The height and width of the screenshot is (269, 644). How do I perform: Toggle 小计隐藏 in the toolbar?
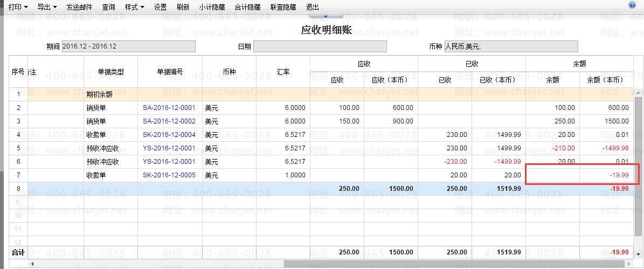(212, 8)
